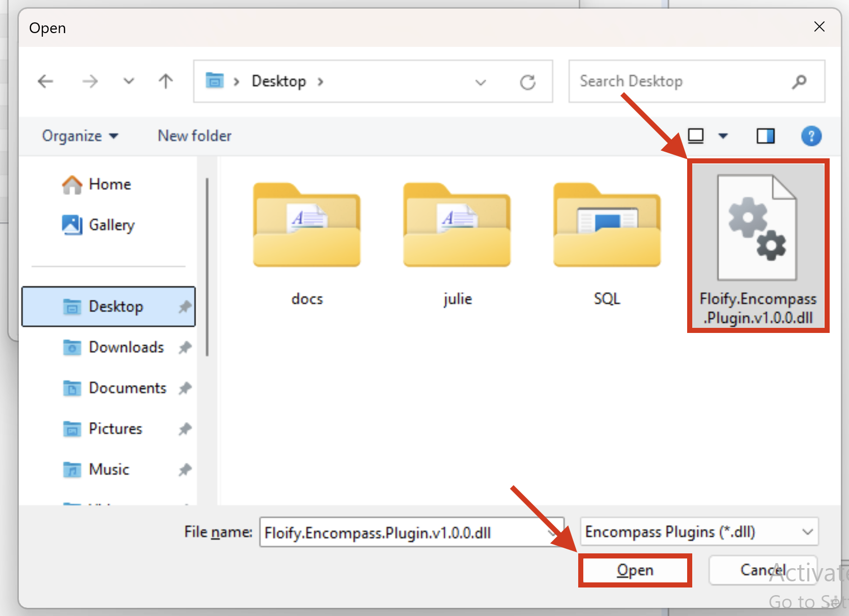This screenshot has width=849, height=616.
Task: Click the Forward navigation arrow
Action: point(90,81)
